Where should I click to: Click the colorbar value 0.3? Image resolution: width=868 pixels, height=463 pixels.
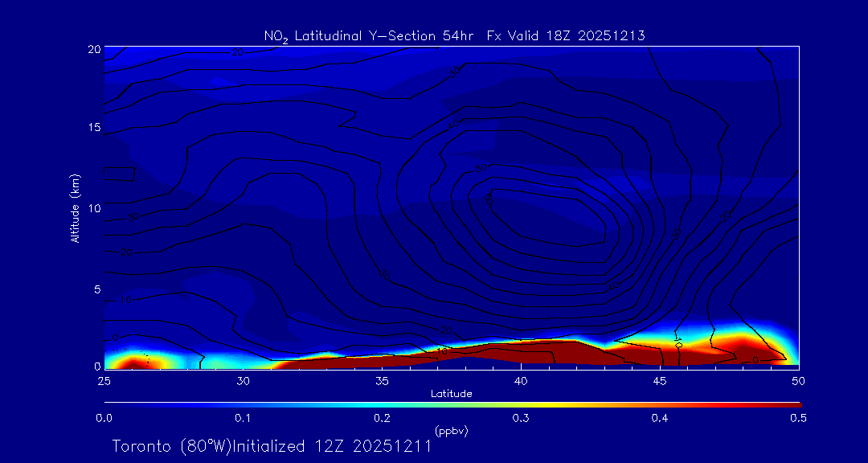point(521,419)
